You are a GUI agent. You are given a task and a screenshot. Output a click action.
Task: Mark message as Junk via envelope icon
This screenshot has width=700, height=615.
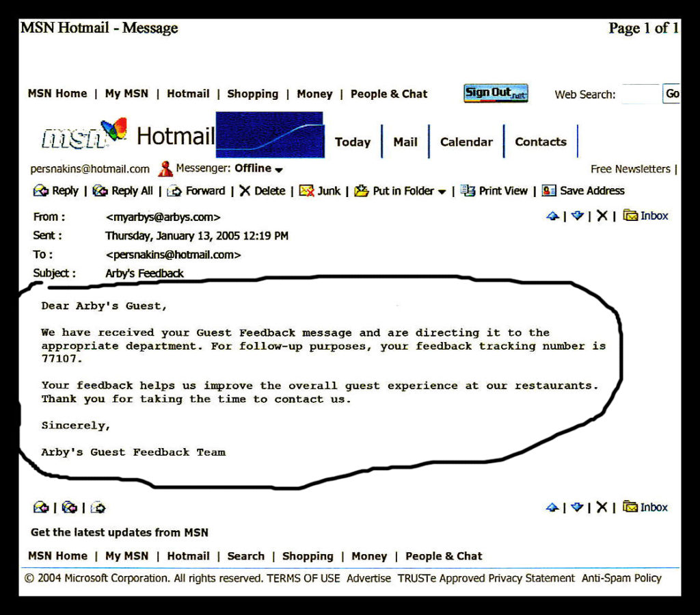pos(307,191)
